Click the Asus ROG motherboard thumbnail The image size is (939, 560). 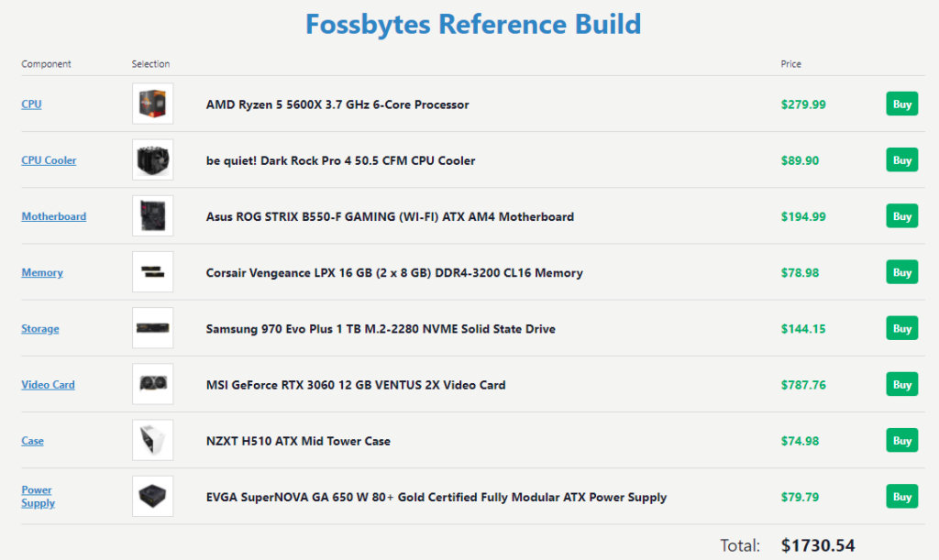click(153, 215)
